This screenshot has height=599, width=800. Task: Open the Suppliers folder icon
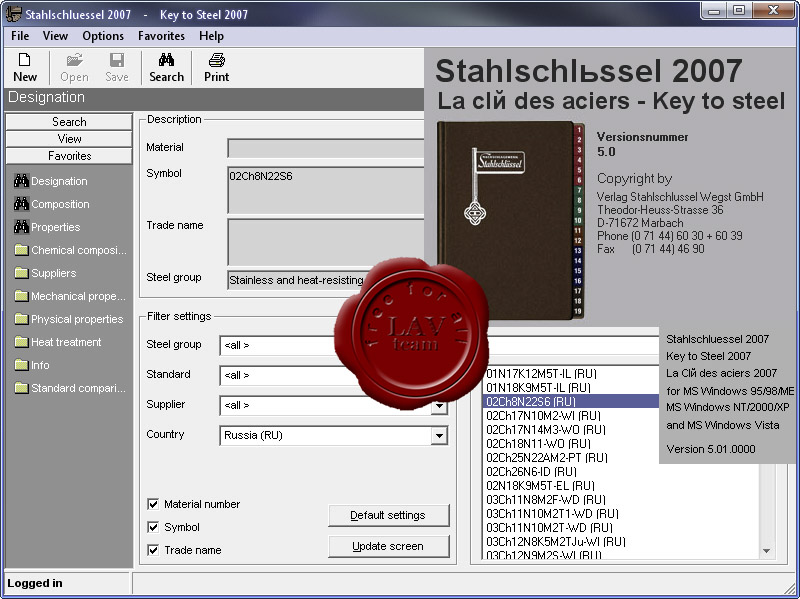[x=21, y=273]
